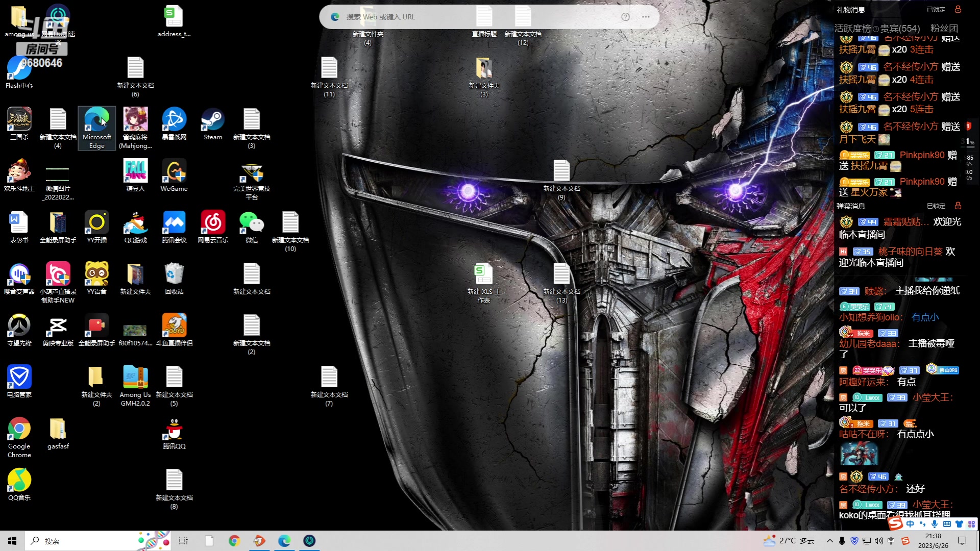Screen dimensions: 980x551
Task: Open the Sogou skin shirt icon
Action: [x=959, y=524]
